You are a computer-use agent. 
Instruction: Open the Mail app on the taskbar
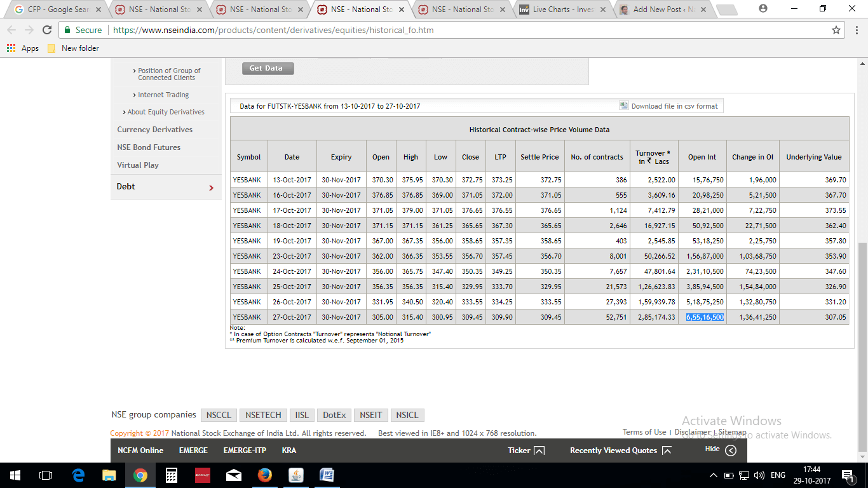tap(234, 475)
